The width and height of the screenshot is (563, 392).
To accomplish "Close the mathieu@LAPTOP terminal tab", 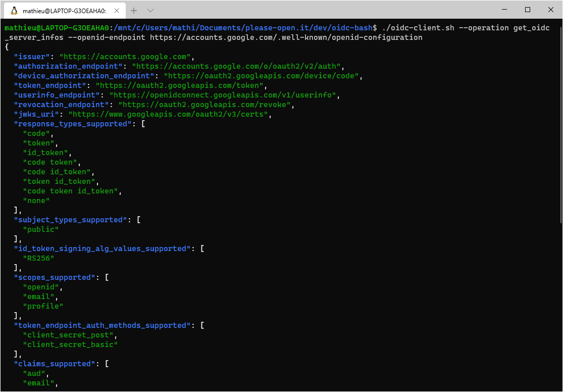I will tap(117, 11).
